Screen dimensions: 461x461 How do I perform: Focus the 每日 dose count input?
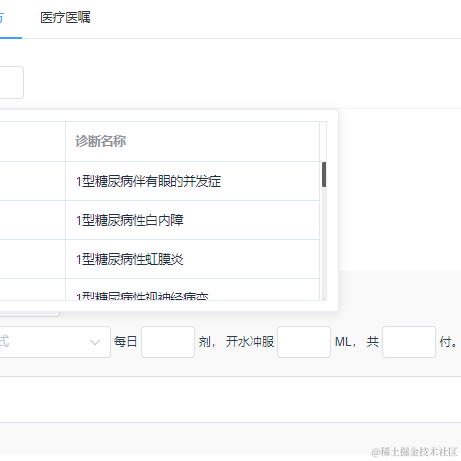[168, 342]
